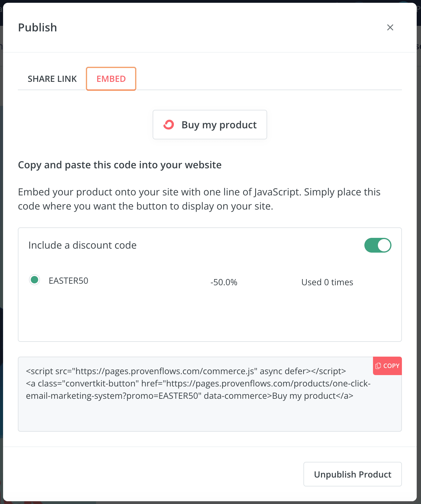421x504 pixels.
Task: Click the Publish dialog title
Action: [x=38, y=28]
